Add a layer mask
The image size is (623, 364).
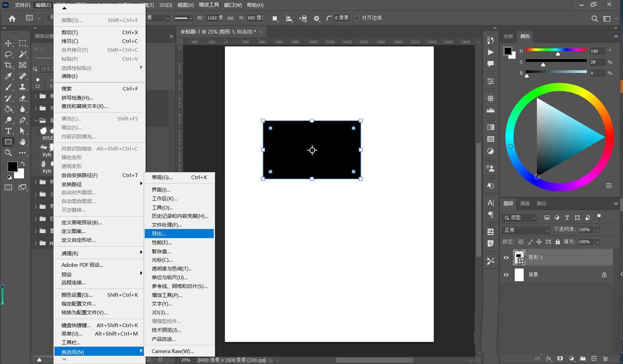coord(560,358)
